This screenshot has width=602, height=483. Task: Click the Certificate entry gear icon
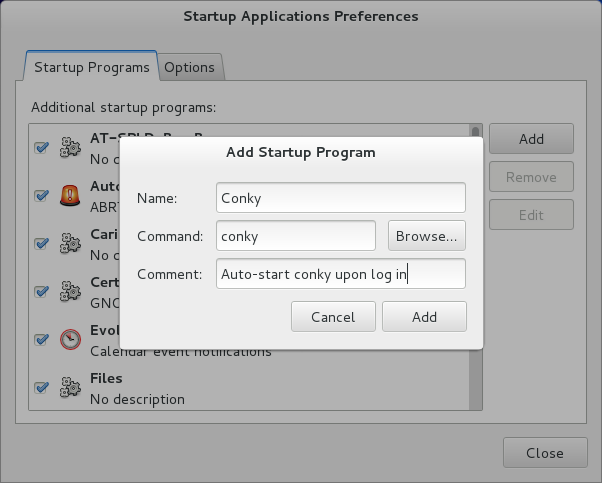[70, 291]
